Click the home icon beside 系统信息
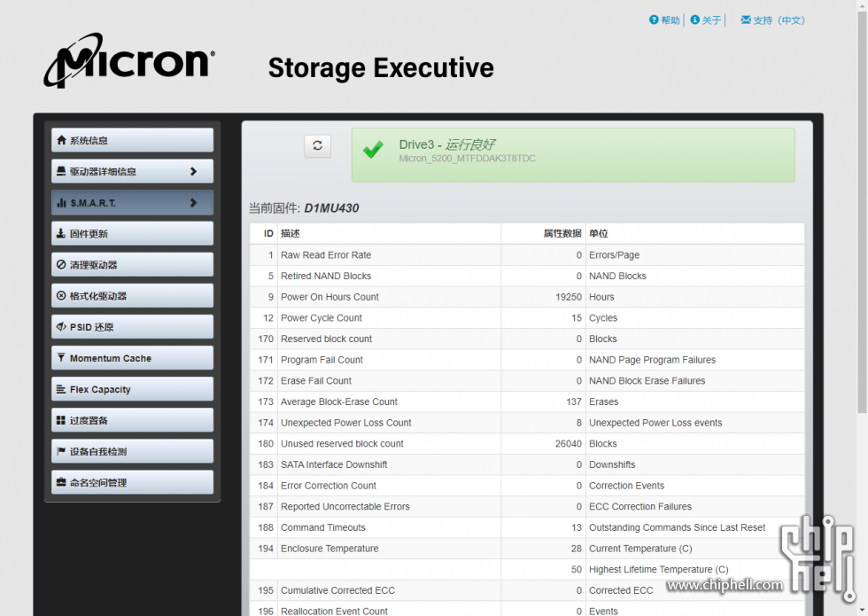This screenshot has height=616, width=868. (x=61, y=140)
